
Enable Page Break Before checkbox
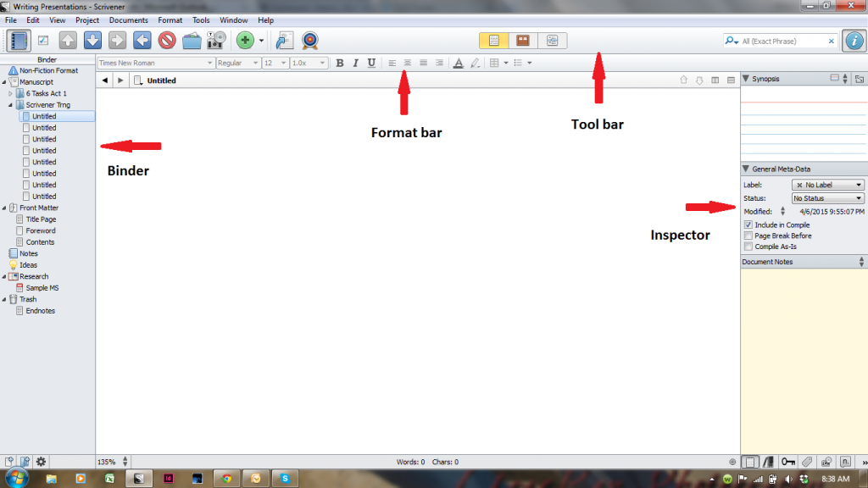click(x=748, y=236)
